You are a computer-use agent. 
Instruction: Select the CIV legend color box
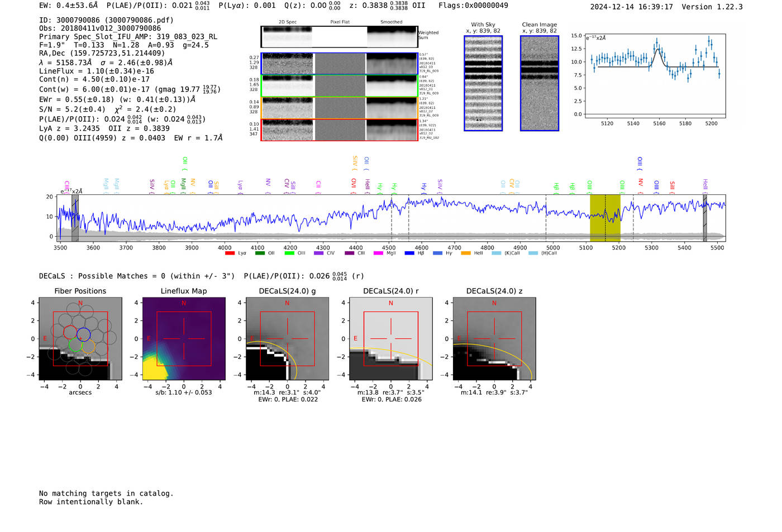pyautogui.click(x=318, y=253)
